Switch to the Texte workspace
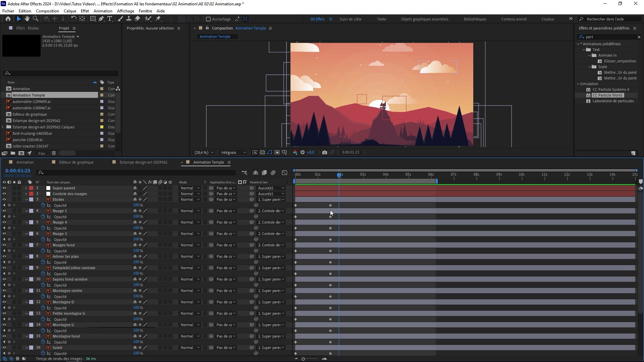 [381, 19]
